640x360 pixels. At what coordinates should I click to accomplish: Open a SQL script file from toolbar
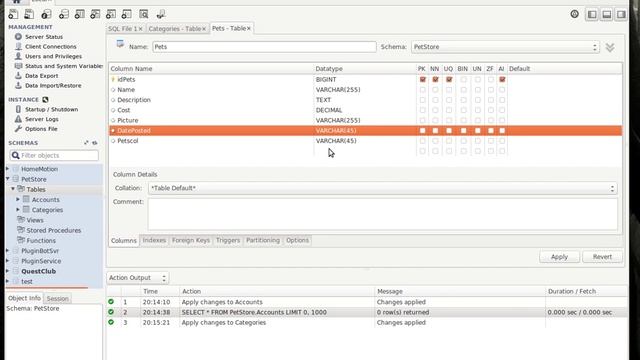point(29,14)
